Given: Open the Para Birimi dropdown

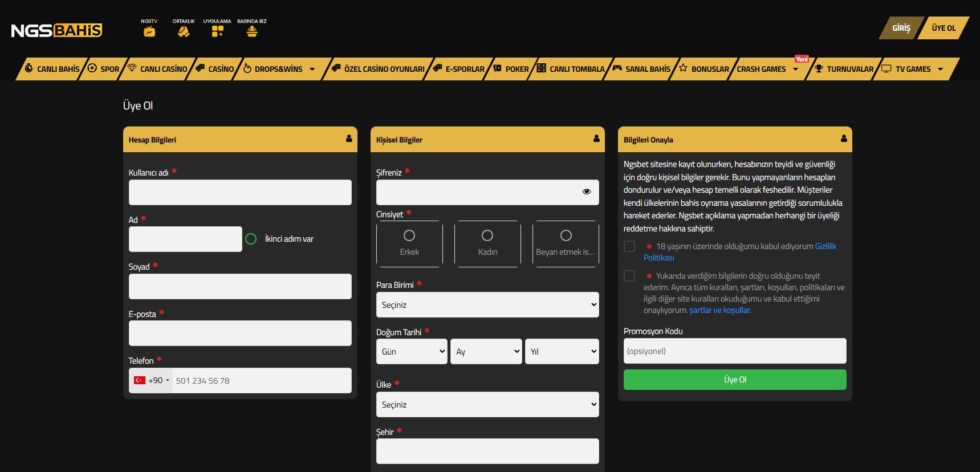Looking at the screenshot, I should click(487, 305).
